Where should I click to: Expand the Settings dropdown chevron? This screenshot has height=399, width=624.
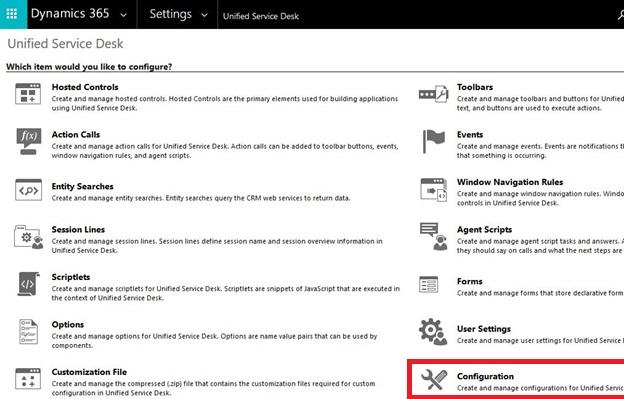click(204, 15)
